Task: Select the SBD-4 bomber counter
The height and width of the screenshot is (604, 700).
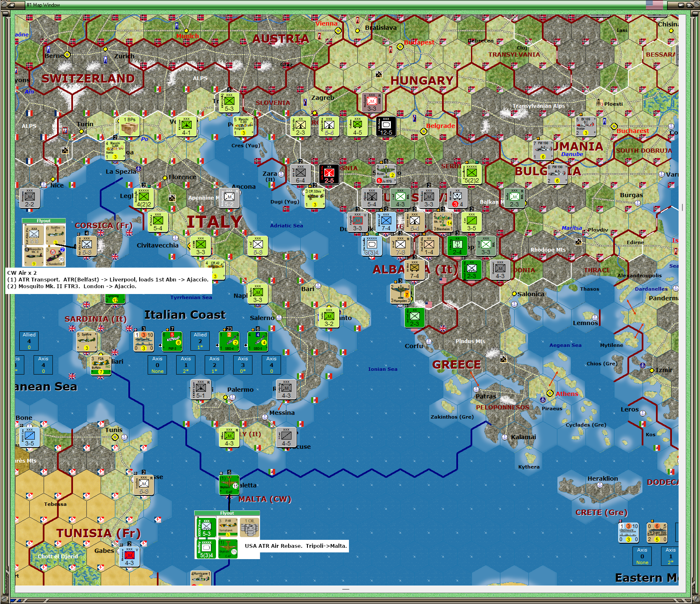Action: pyautogui.click(x=229, y=341)
